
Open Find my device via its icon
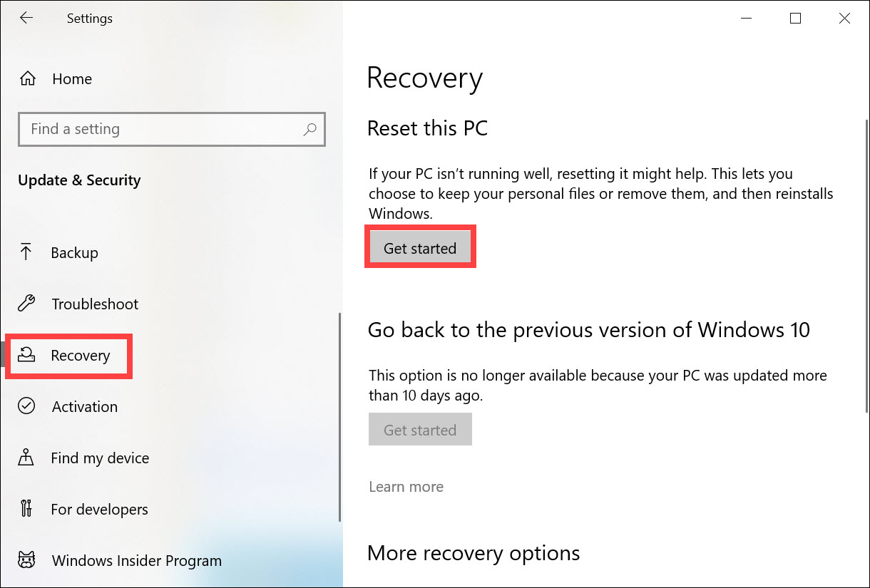click(26, 458)
